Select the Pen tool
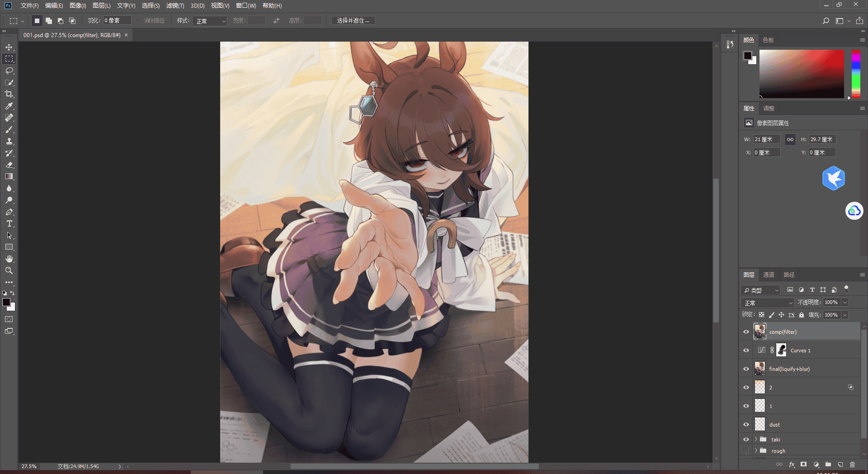 point(9,212)
